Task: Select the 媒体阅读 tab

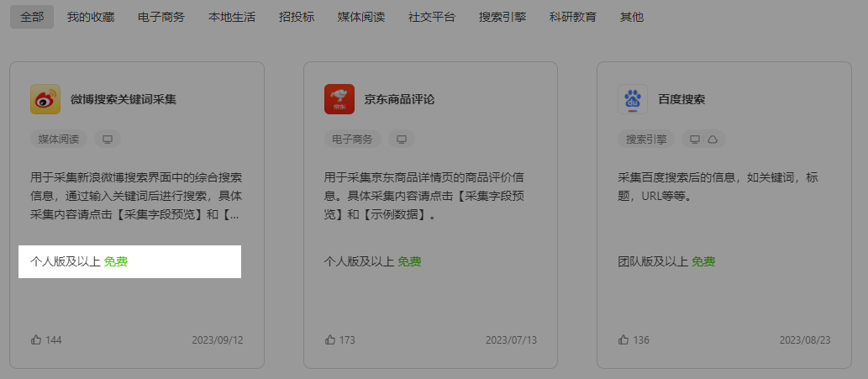Action: (361, 17)
